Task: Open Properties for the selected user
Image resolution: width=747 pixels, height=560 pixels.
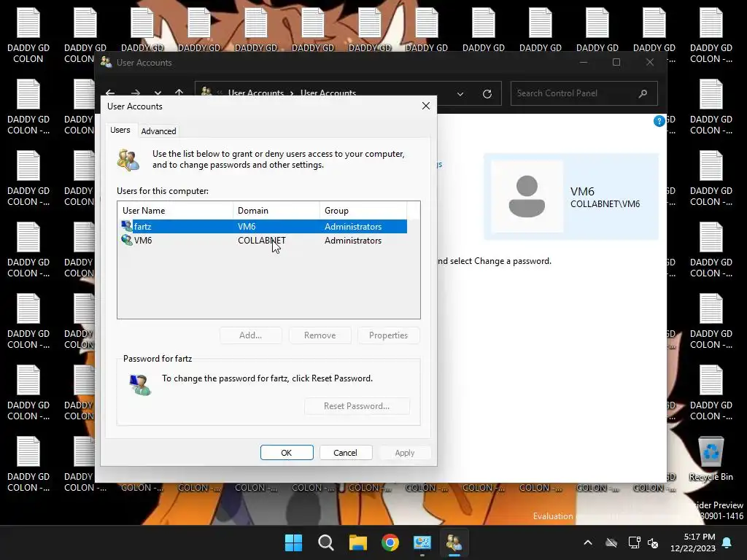Action: point(388,335)
